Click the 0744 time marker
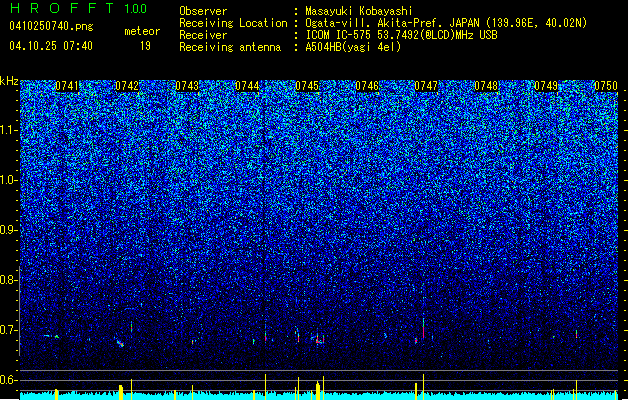 pyautogui.click(x=247, y=86)
